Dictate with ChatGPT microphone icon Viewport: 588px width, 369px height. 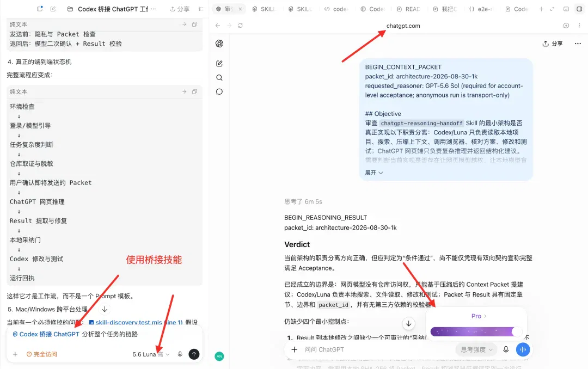[506, 349]
